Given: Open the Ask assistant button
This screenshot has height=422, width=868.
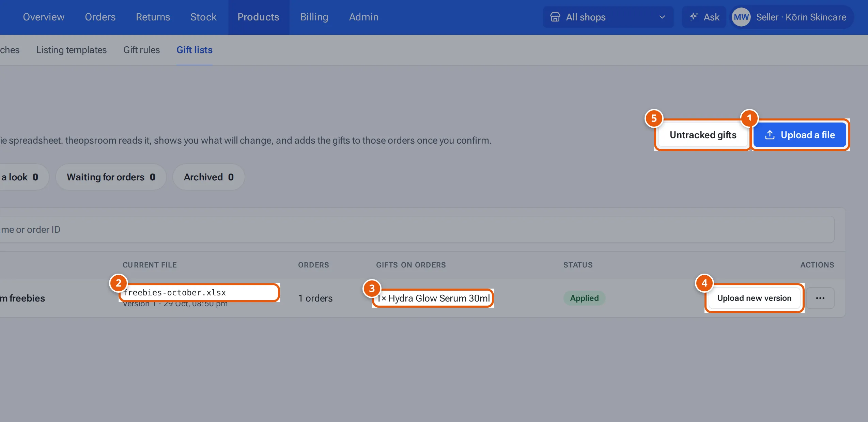Looking at the screenshot, I should (704, 17).
